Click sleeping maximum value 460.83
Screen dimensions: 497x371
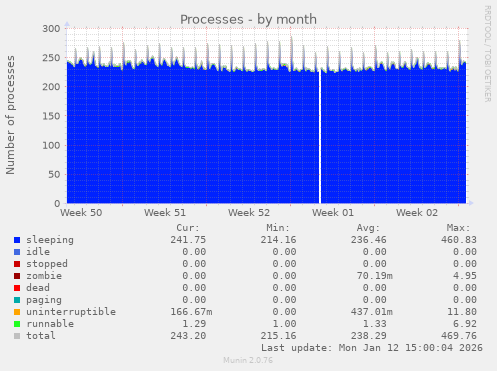(x=459, y=240)
